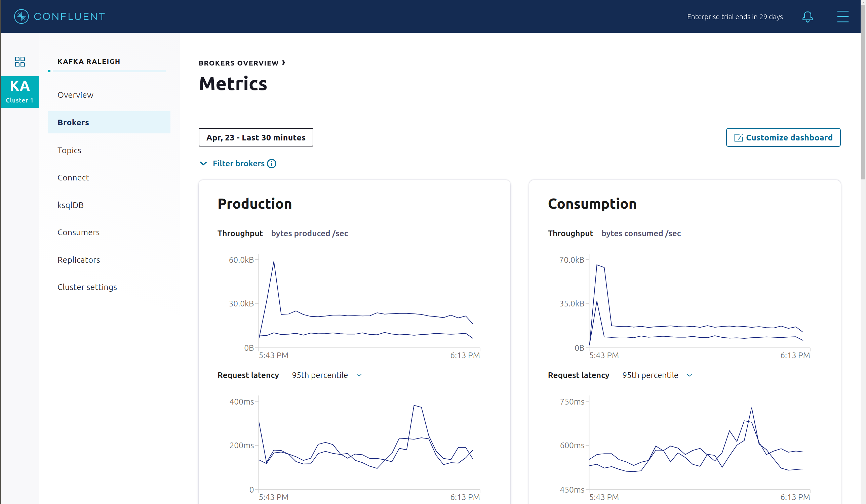Open the hamburger menu
Viewport: 866px width, 504px height.
click(x=842, y=16)
